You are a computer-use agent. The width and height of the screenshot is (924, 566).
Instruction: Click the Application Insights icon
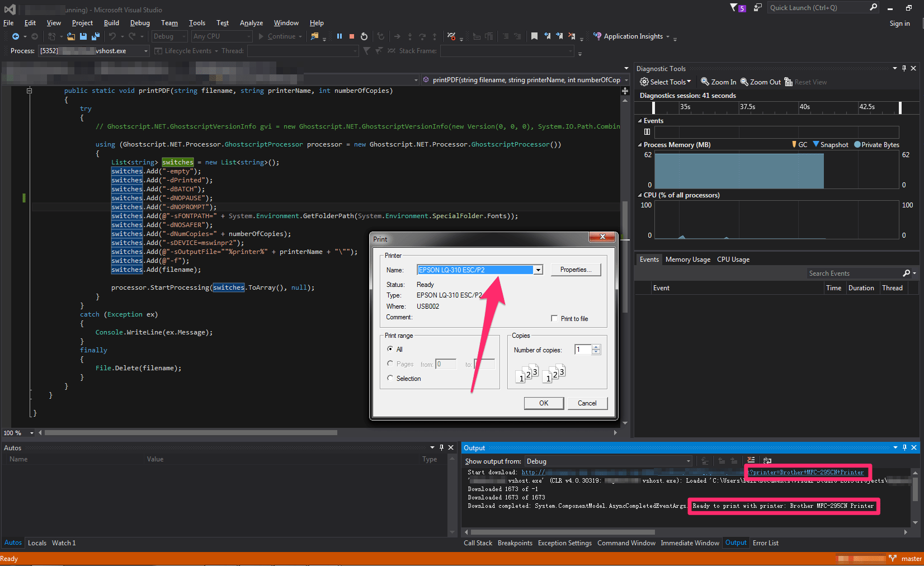597,36
